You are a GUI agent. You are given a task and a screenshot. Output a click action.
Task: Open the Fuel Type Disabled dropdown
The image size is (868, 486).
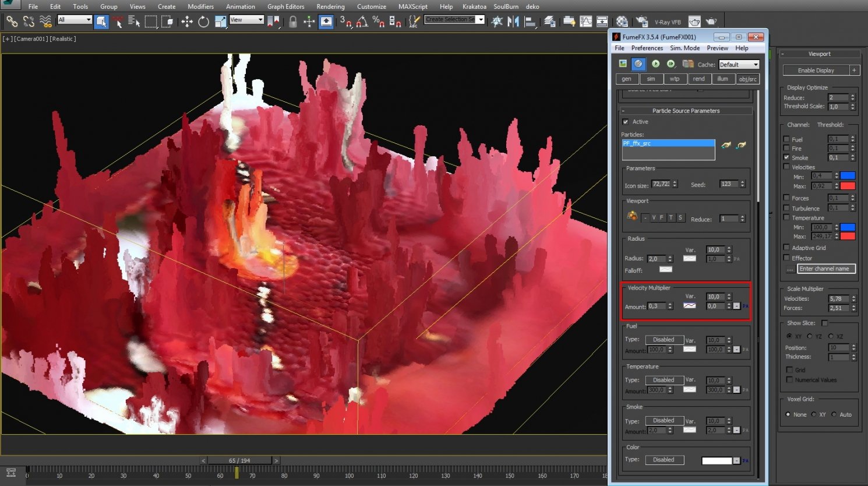pyautogui.click(x=664, y=340)
